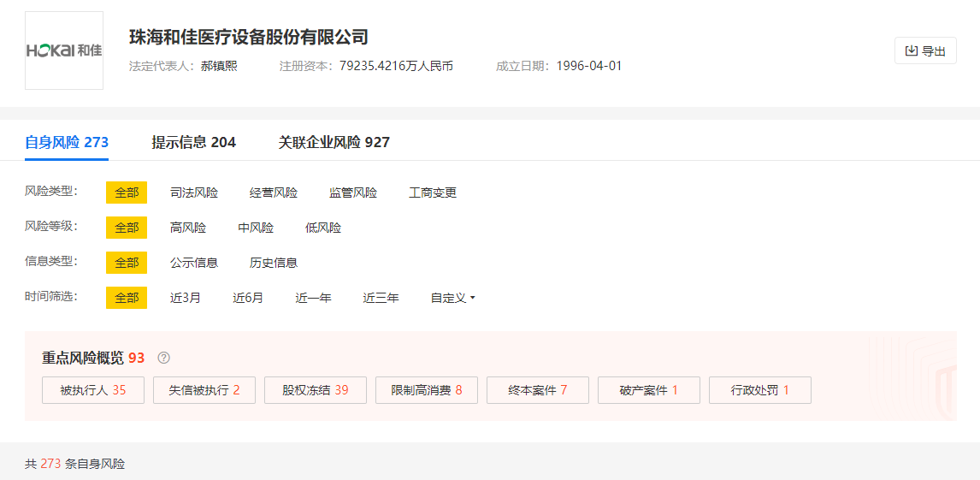Open the 终本案件 7 risk category
980x480 pixels.
(x=538, y=390)
